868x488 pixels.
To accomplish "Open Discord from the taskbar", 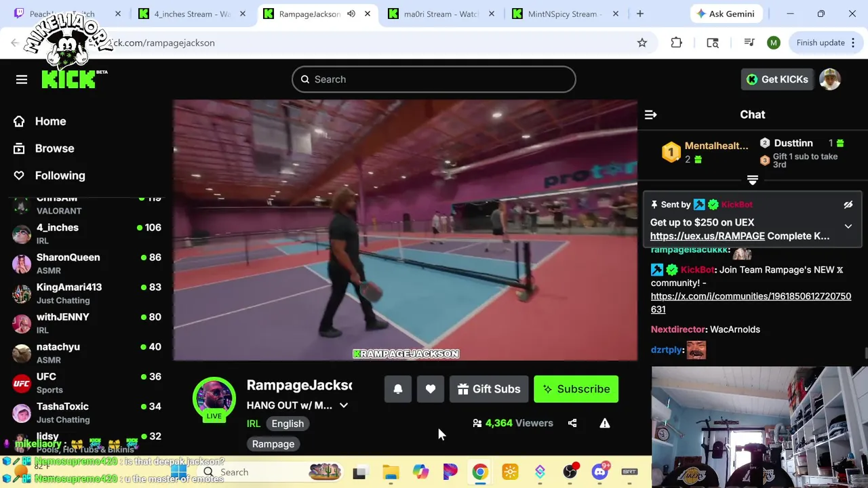I will [x=599, y=472].
